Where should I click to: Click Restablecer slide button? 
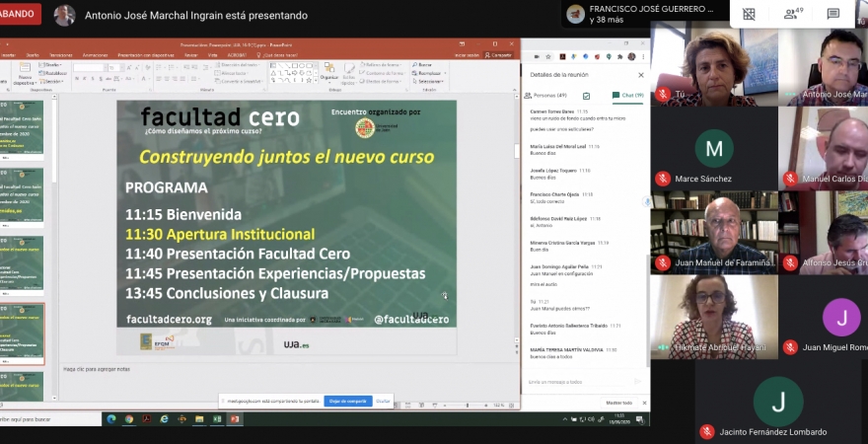point(53,73)
